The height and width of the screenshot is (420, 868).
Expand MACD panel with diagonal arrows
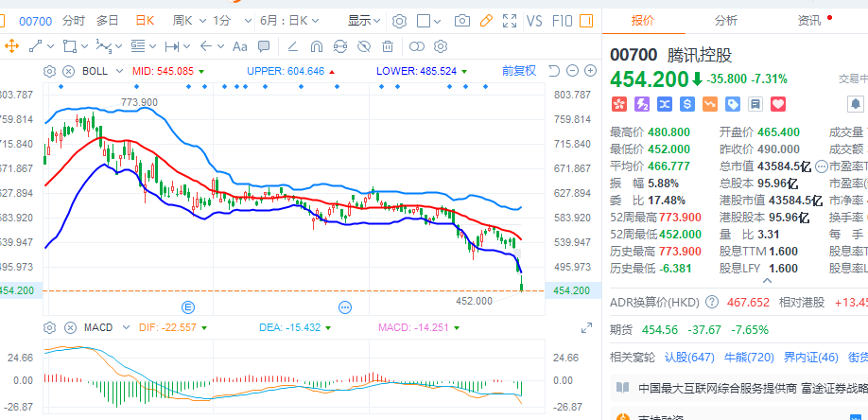pos(587,328)
